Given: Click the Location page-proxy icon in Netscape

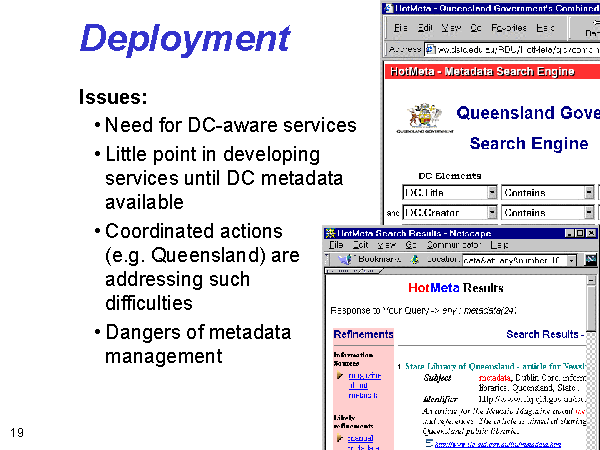Looking at the screenshot, I should point(414,260).
